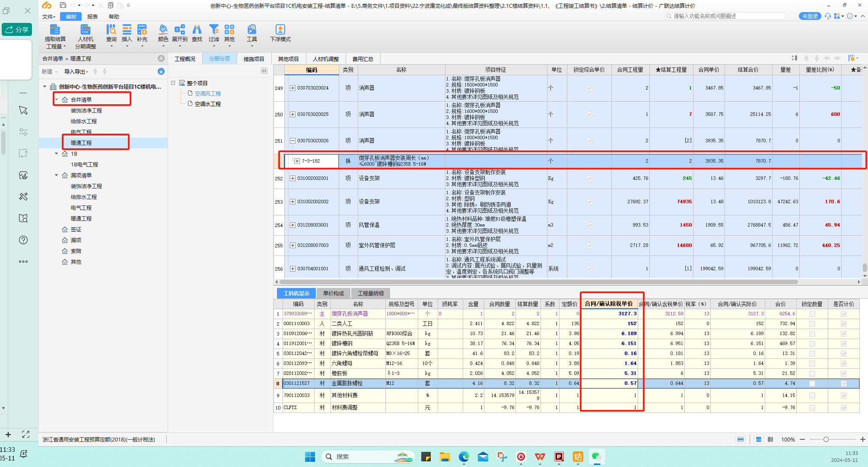Click the save icon in the title bar
868x467 pixels.
[x=63, y=5]
